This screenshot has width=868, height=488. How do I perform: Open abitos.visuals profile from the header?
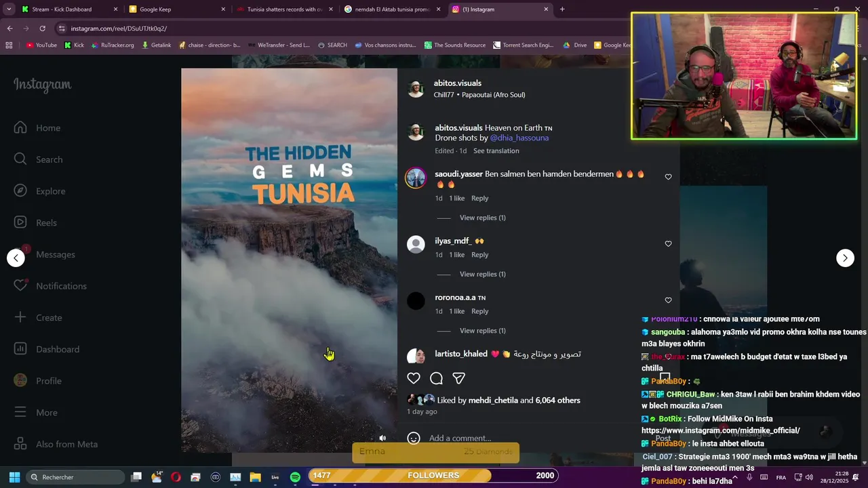pyautogui.click(x=458, y=83)
